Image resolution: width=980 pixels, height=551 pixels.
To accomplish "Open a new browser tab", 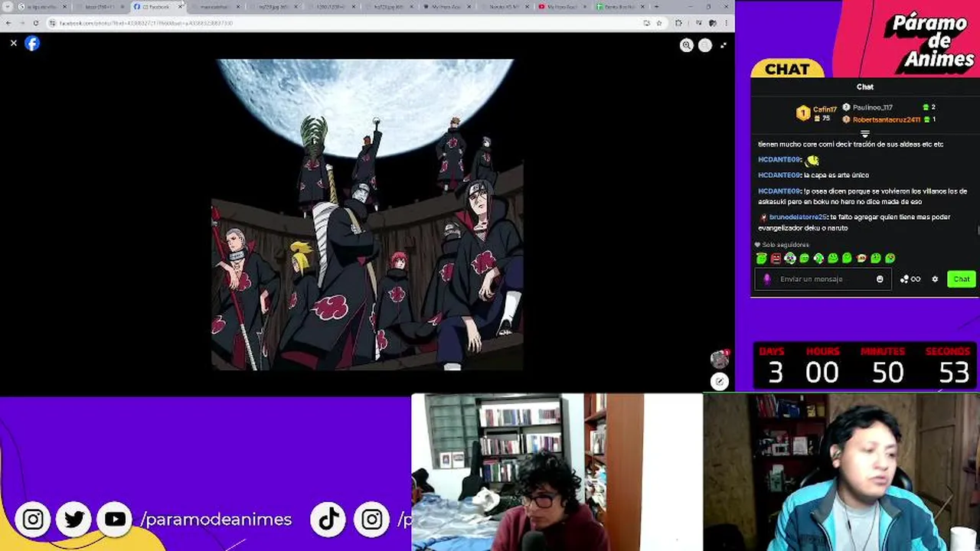I will pyautogui.click(x=658, y=7).
